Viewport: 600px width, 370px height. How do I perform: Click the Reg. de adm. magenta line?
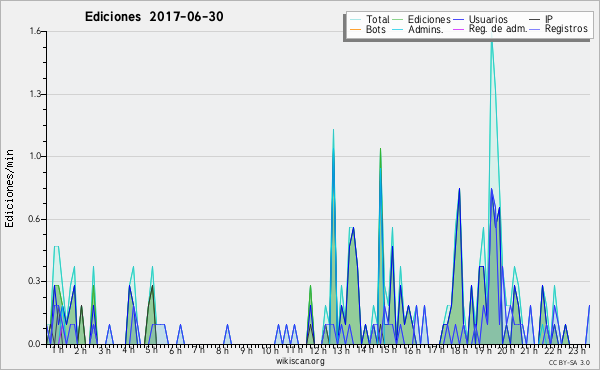(x=458, y=29)
